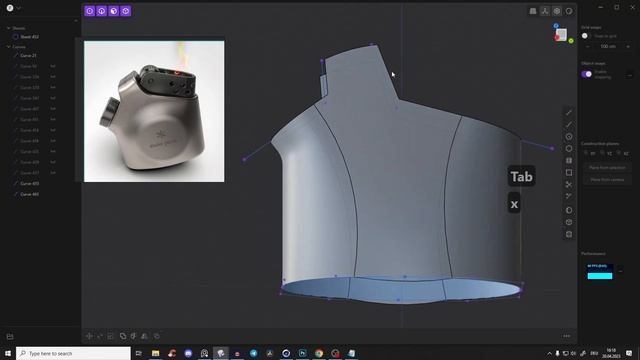This screenshot has width=640, height=360.
Task: Click Plane from camera button
Action: [607, 180]
